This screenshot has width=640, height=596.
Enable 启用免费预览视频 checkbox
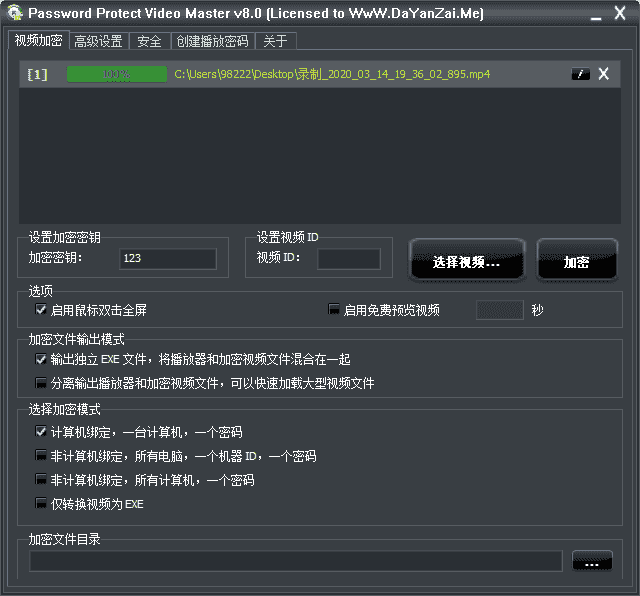coord(334,309)
